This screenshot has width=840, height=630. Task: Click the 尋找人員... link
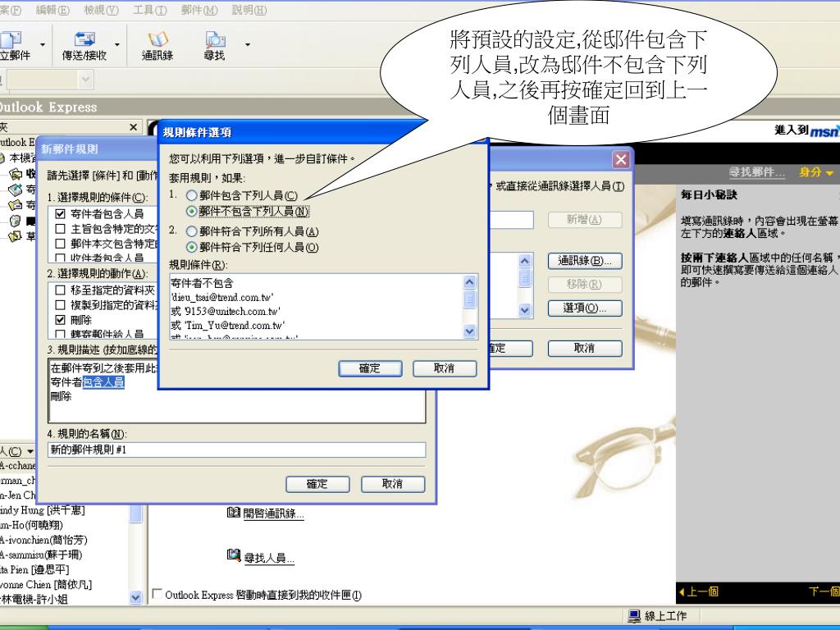[x=269, y=558]
